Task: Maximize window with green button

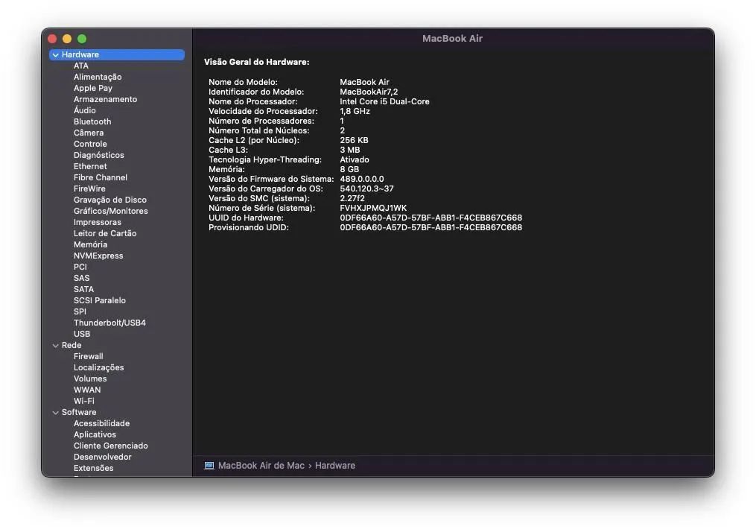Action: point(82,39)
